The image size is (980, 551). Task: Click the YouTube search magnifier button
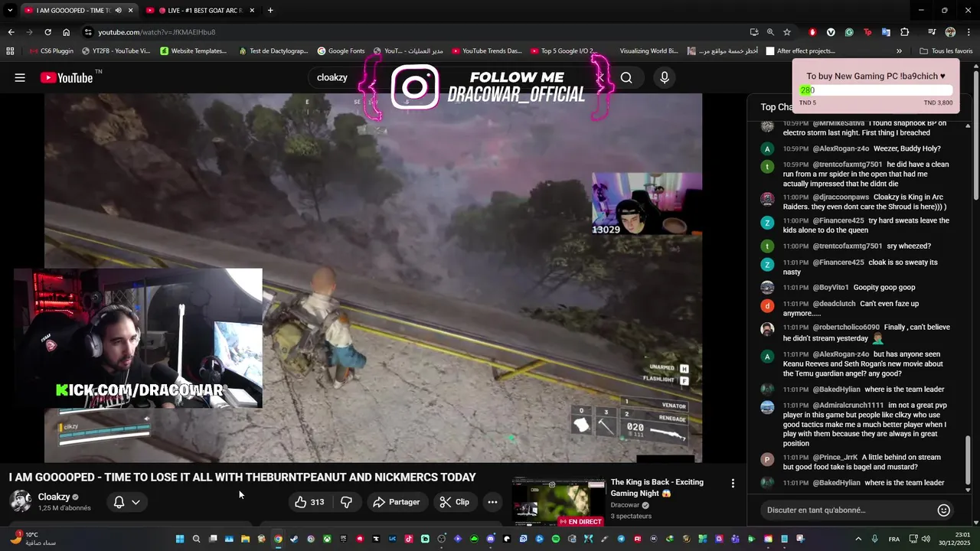[626, 77]
